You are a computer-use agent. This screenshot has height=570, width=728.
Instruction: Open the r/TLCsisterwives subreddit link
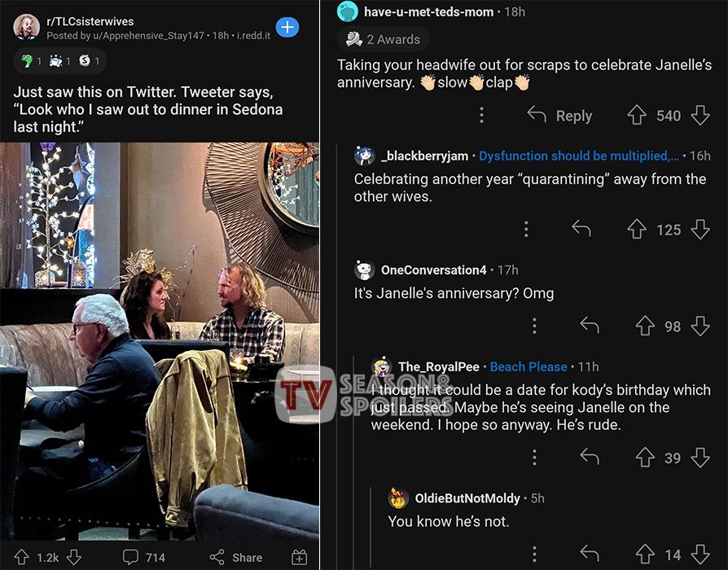coord(90,21)
